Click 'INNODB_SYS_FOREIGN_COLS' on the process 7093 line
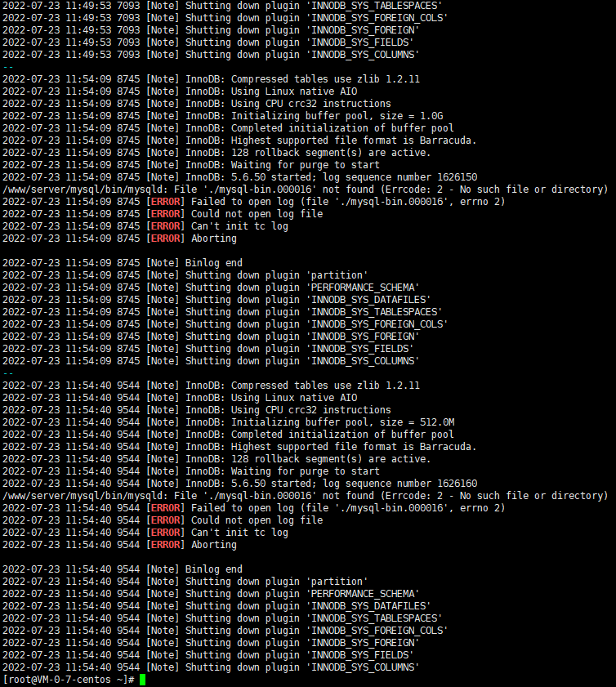This screenshot has width=616, height=687. pos(377,19)
